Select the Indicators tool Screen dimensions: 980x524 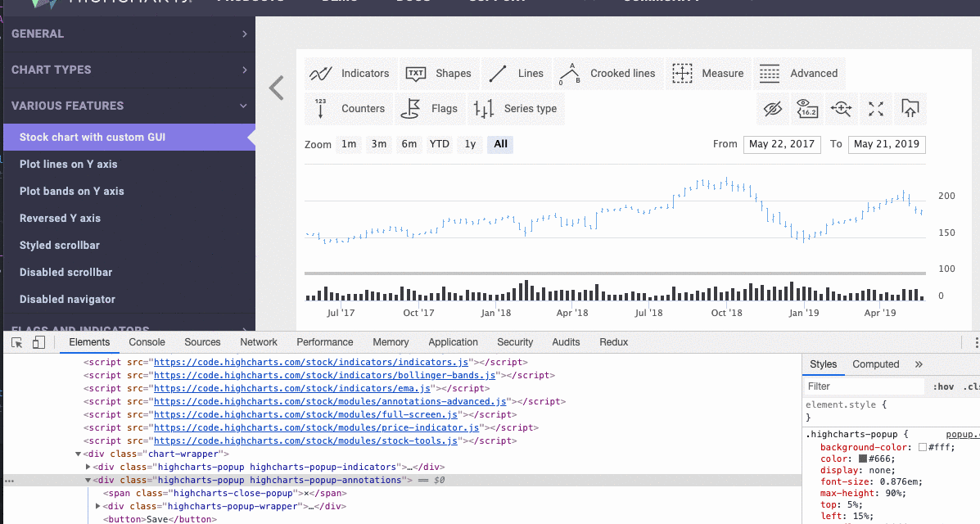[350, 73]
